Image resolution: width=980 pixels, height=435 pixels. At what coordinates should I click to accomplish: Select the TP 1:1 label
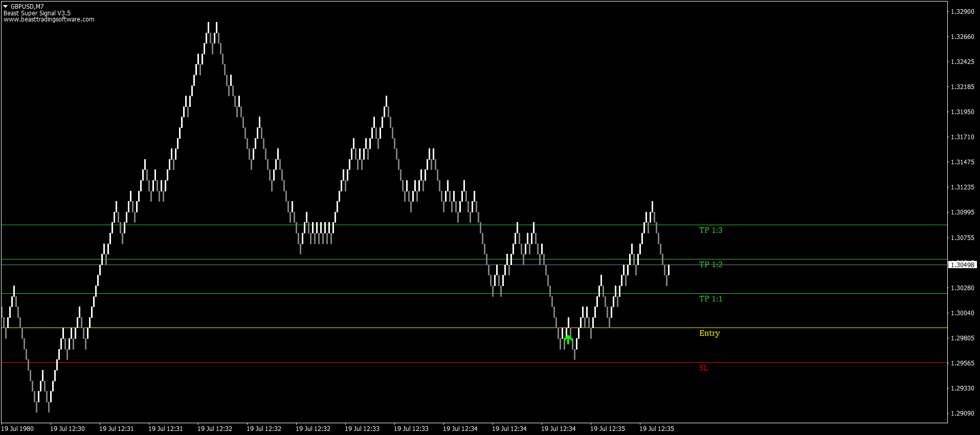tap(710, 299)
